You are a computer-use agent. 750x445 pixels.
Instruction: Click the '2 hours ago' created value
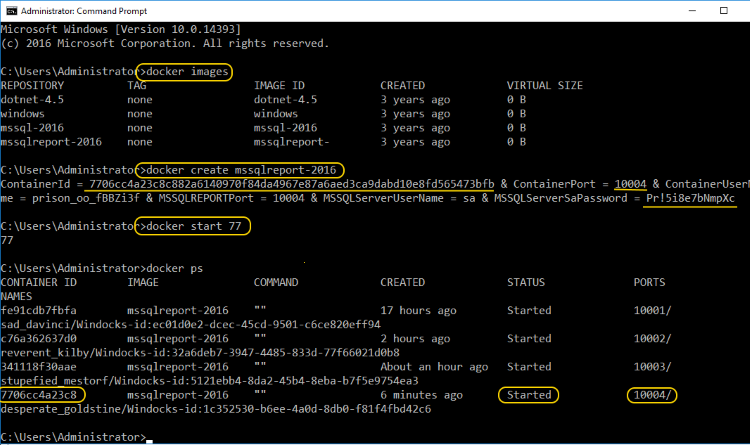415,339
